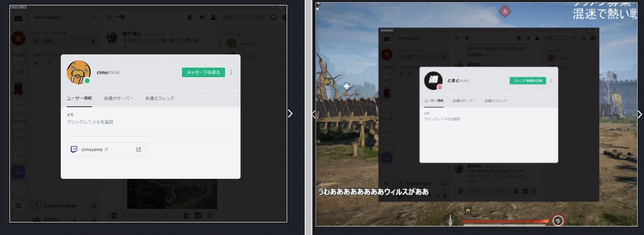Click the notification bell icon in left image
The image size is (644, 235).
(x=190, y=17)
